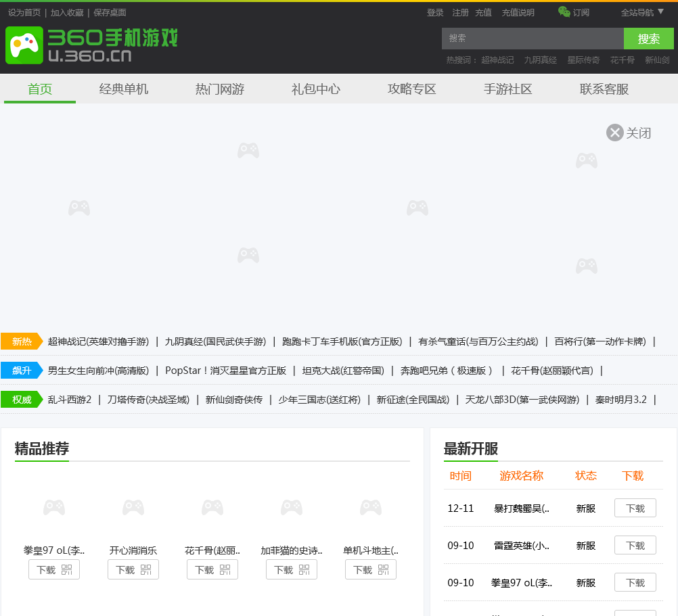Viewport: 678px width, 616px height.
Task: Open 男生女生向前冲(高清版) link
Action: pos(98,371)
